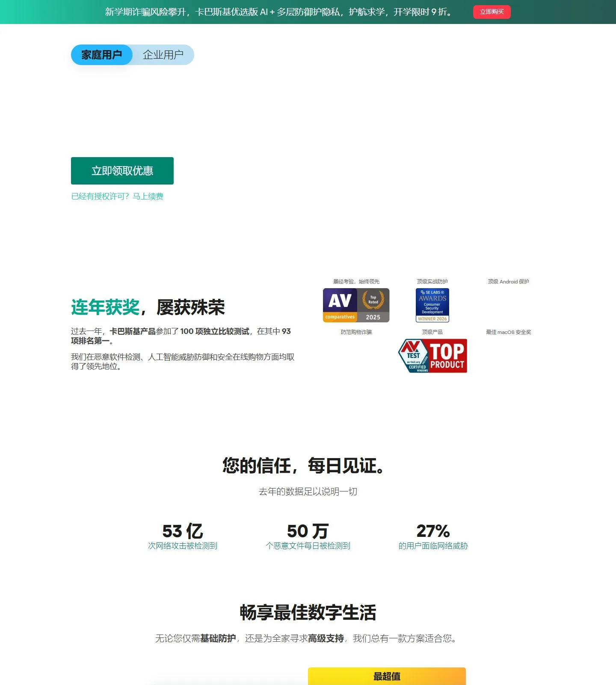Click the 53 亿 statistic
616x685 pixels.
pyautogui.click(x=183, y=531)
